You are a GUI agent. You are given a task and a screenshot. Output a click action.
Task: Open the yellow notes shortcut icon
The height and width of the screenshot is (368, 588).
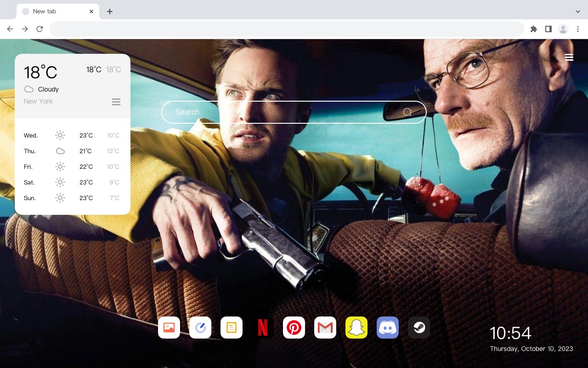click(232, 328)
